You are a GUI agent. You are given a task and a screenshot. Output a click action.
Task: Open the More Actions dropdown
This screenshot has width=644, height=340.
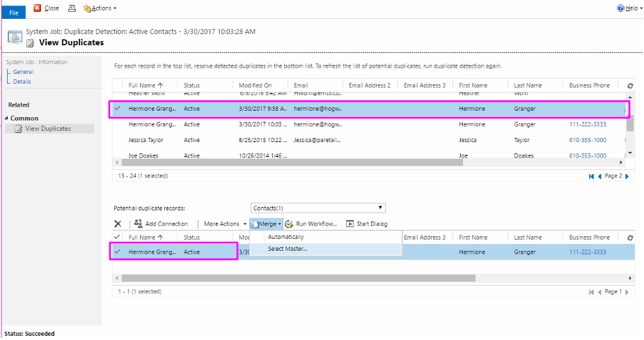point(225,224)
